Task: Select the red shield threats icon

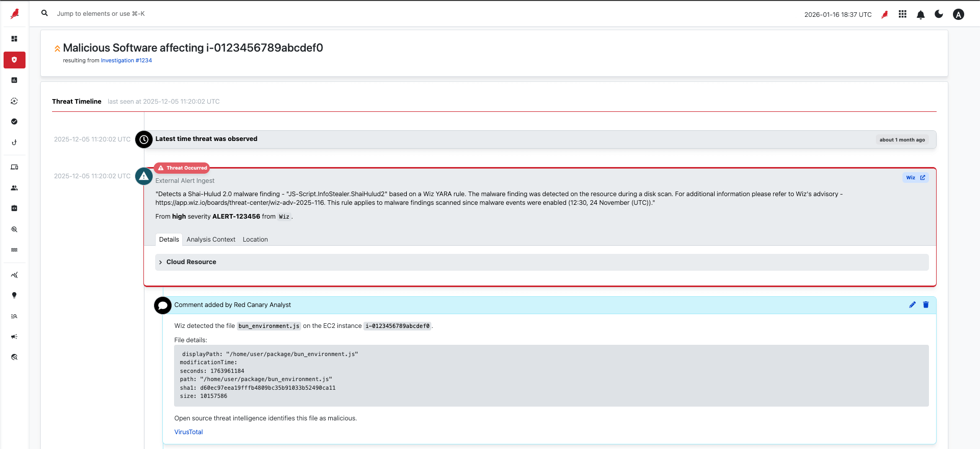Action: click(x=14, y=60)
